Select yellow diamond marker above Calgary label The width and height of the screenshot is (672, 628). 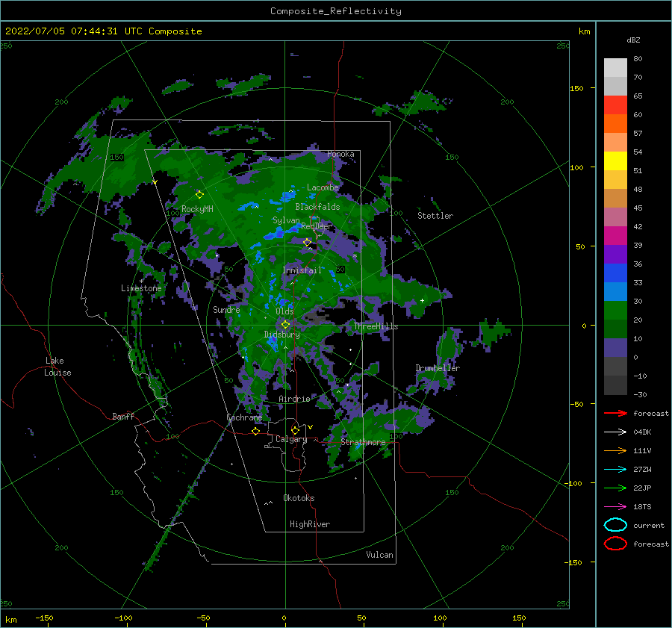coord(295,430)
